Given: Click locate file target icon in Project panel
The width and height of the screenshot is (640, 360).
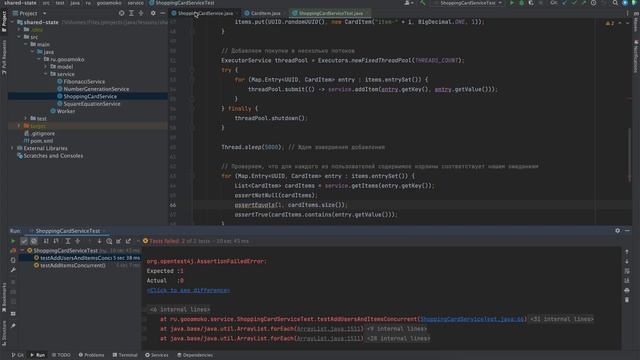Looking at the screenshot, I should point(122,13).
